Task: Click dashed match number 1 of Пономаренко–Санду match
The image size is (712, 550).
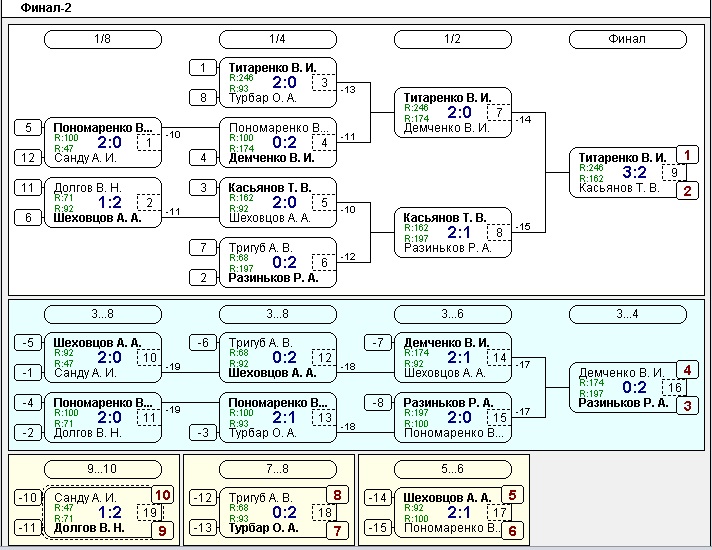Action: point(149,143)
